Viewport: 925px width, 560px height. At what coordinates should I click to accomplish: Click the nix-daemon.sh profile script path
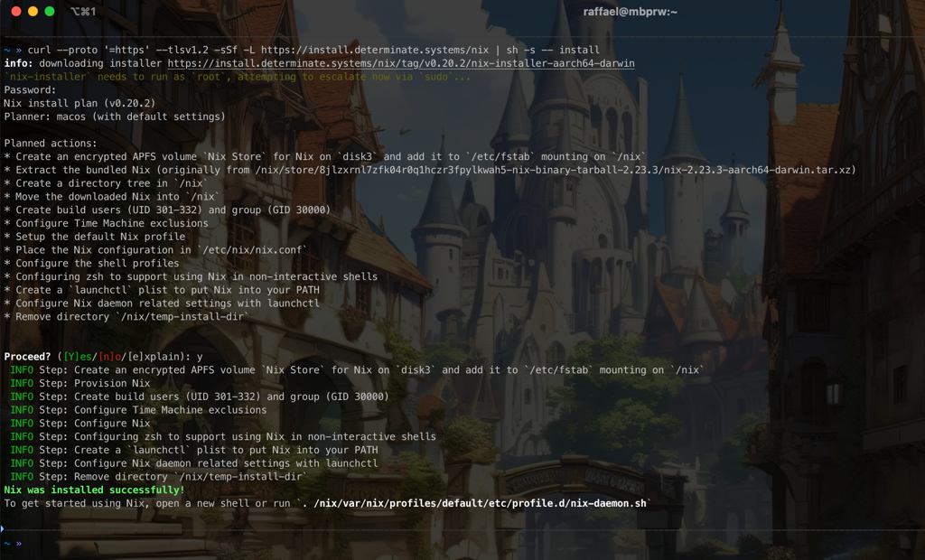tap(480, 503)
